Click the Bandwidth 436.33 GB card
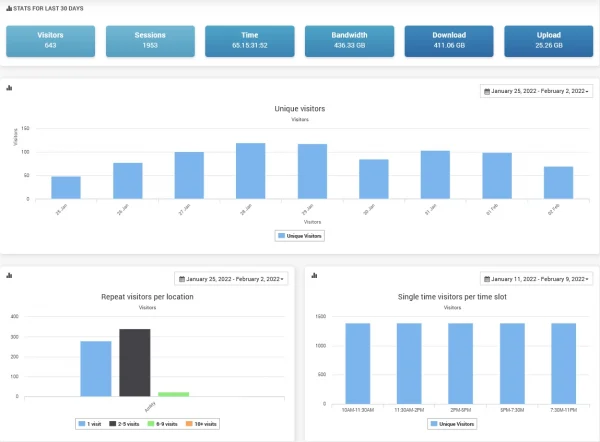The image size is (600, 442). pos(349,40)
